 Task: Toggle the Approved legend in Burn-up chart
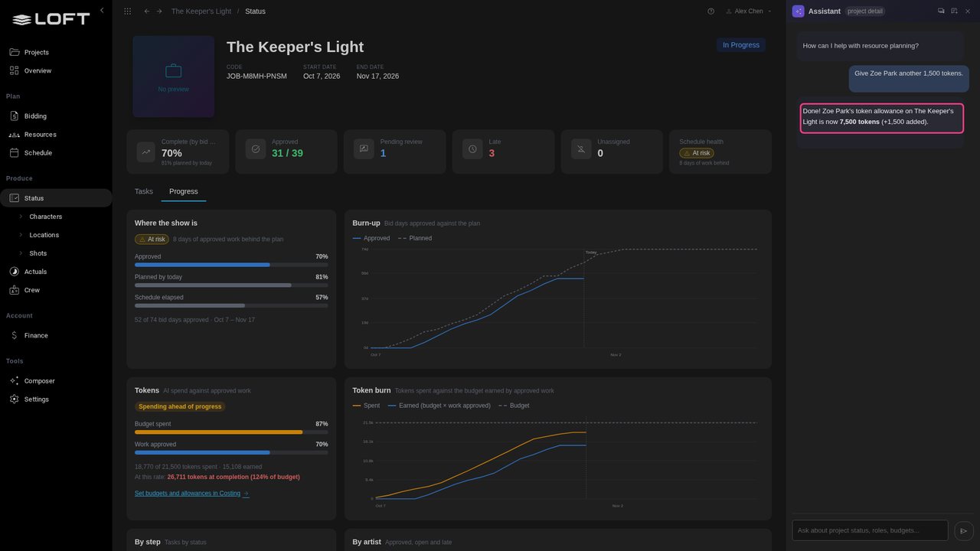coord(371,238)
